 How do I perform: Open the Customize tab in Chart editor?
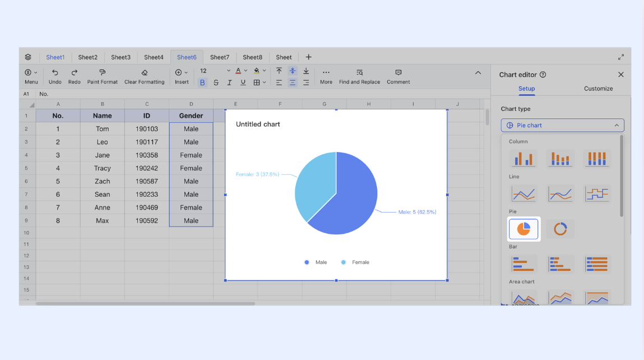tap(599, 89)
